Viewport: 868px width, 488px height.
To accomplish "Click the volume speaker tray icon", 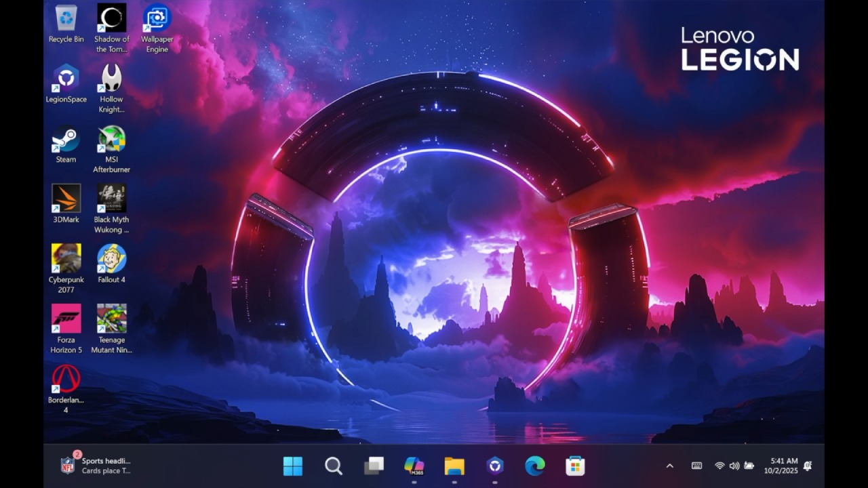I will coord(734,466).
